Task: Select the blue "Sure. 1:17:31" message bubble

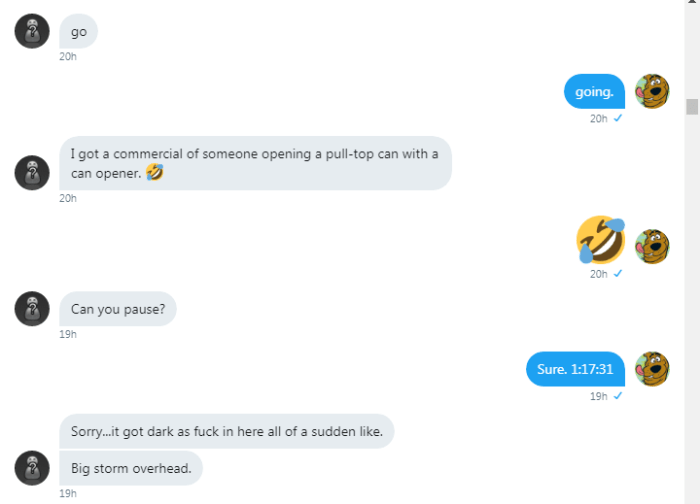Action: tap(575, 369)
